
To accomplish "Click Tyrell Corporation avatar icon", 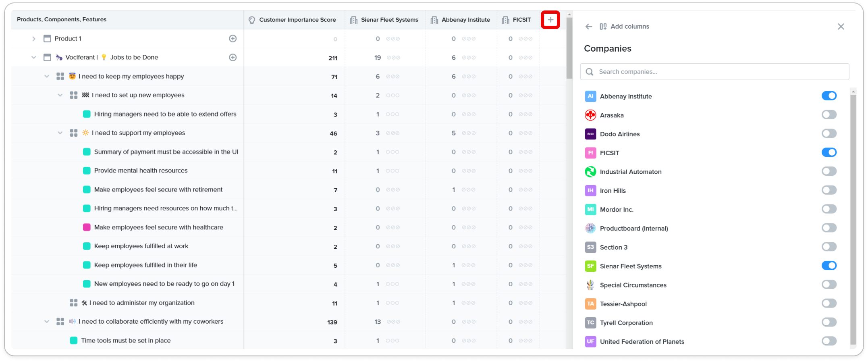I will [x=590, y=322].
